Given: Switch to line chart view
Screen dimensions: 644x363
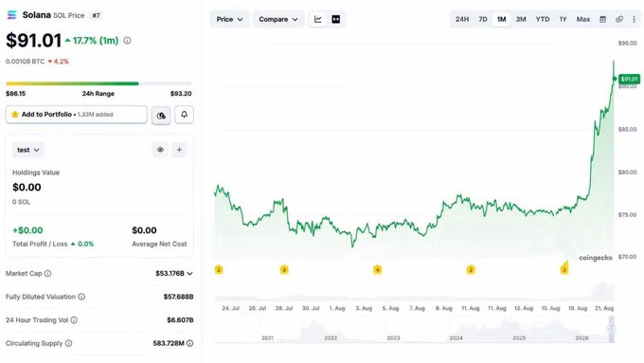Looking at the screenshot, I should coord(318,19).
